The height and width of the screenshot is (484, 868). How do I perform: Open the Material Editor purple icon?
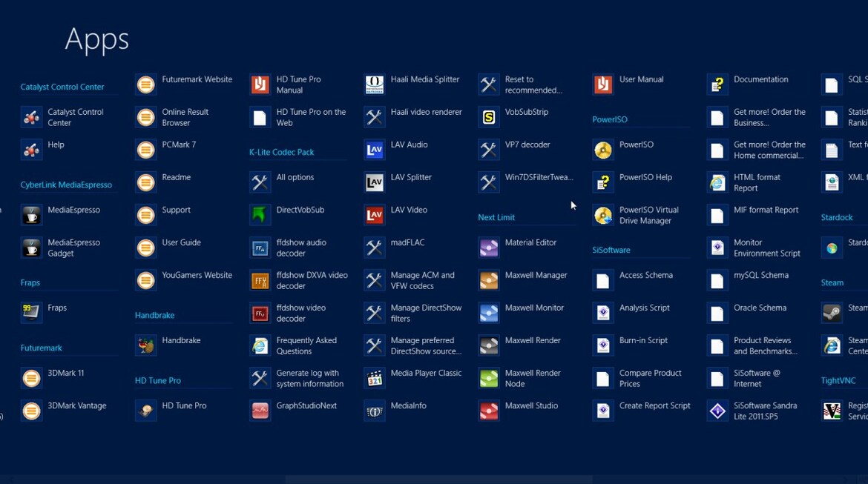pos(489,248)
